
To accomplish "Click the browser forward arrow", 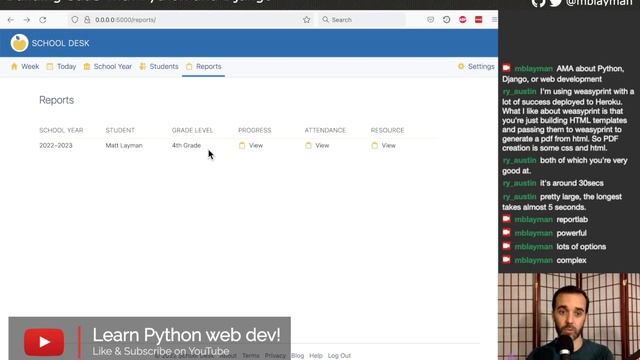I will pos(27,20).
